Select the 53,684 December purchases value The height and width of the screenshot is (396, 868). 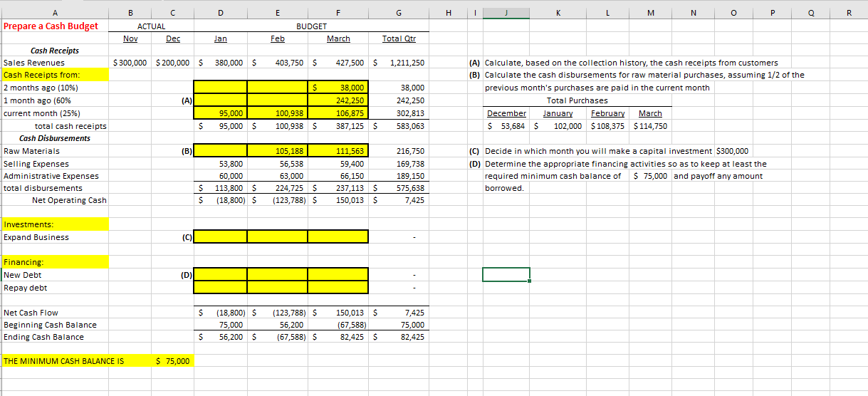click(506, 126)
